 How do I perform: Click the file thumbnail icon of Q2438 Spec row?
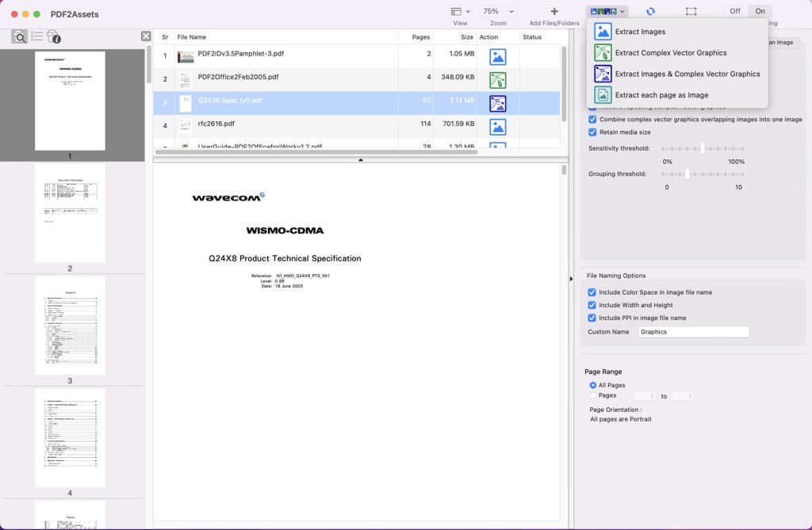point(186,104)
